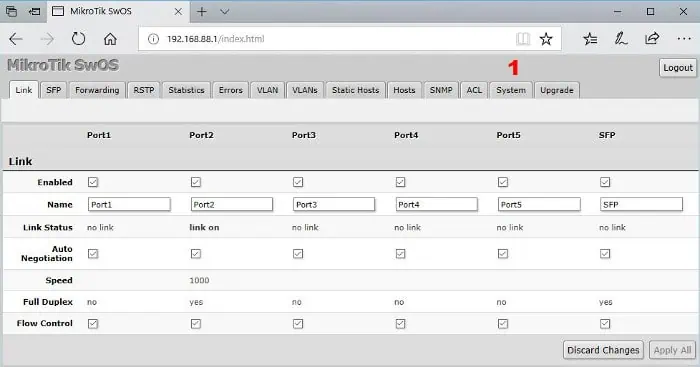This screenshot has height=367, width=700.
Task: Click the speed value '1000'
Action: [x=199, y=280]
